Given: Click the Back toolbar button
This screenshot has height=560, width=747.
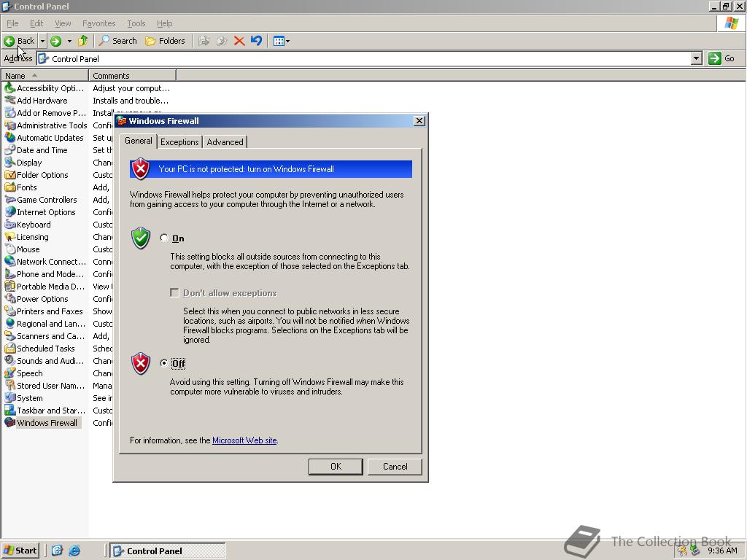Looking at the screenshot, I should (20, 41).
